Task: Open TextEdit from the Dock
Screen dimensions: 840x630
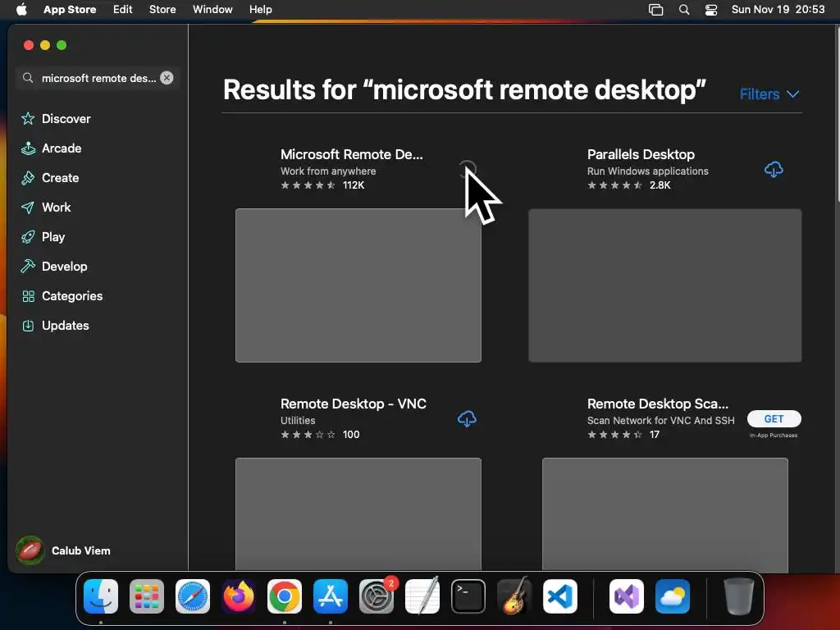Action: 422,596
